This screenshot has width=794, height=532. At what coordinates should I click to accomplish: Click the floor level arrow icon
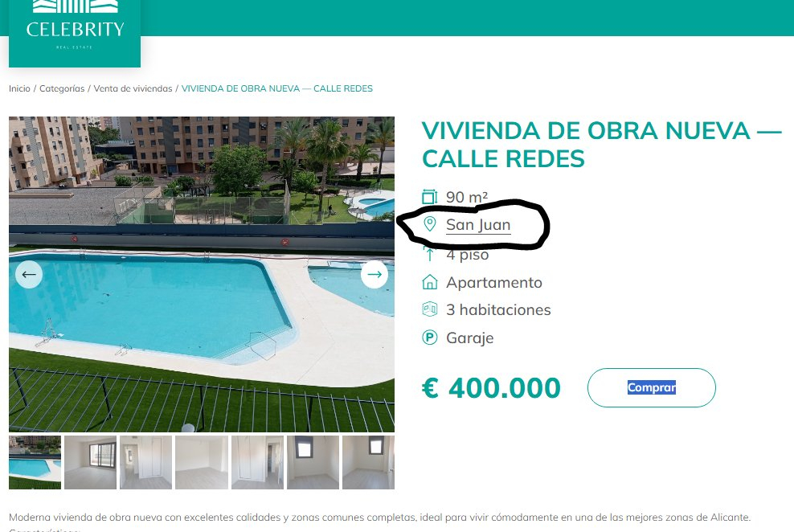[x=429, y=254]
